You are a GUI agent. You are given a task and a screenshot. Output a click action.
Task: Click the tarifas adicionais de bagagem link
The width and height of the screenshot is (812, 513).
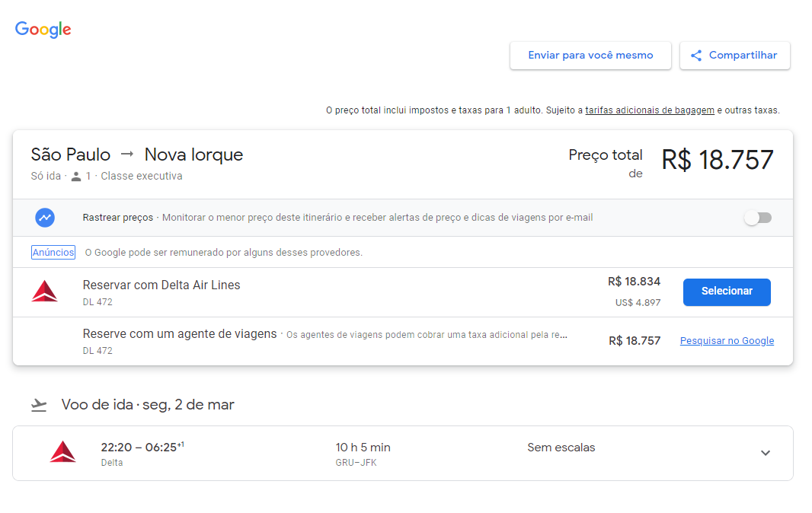click(x=649, y=110)
